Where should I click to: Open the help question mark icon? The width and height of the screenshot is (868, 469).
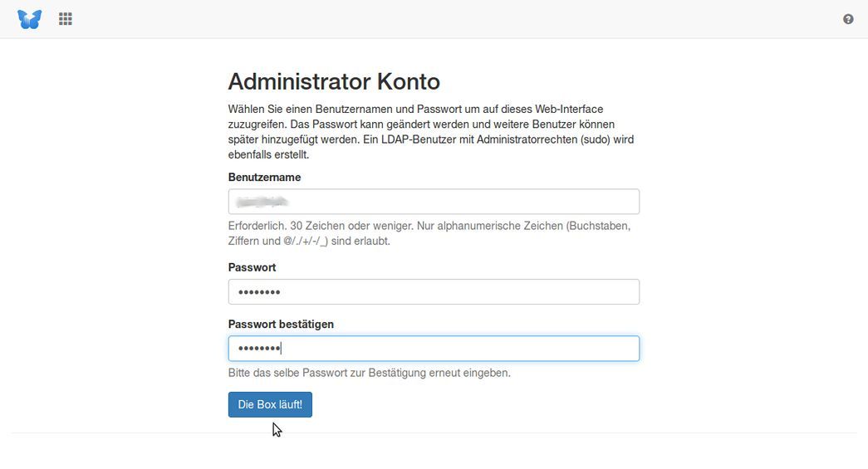click(x=848, y=19)
